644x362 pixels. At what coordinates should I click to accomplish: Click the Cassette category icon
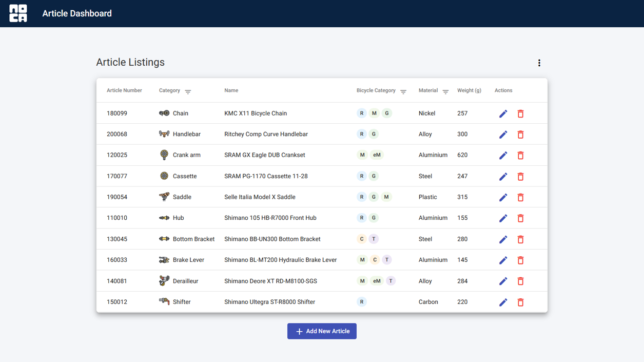point(164,176)
